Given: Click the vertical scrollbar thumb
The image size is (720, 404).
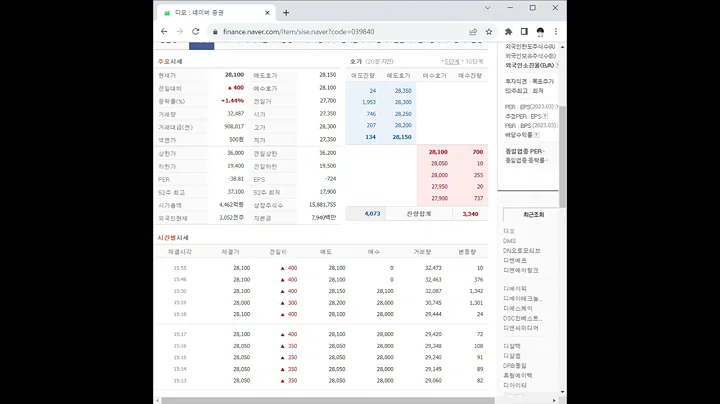Looking at the screenshot, I should (562, 156).
